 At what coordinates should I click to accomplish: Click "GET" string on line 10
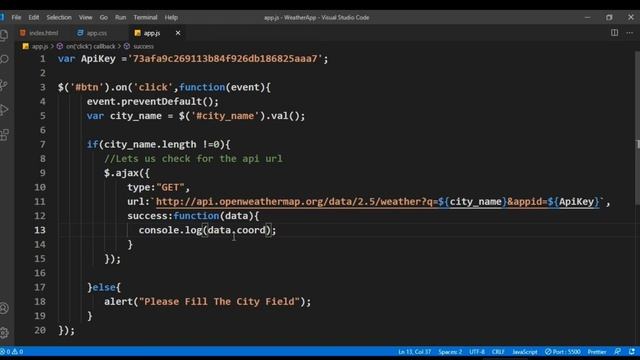pos(170,187)
